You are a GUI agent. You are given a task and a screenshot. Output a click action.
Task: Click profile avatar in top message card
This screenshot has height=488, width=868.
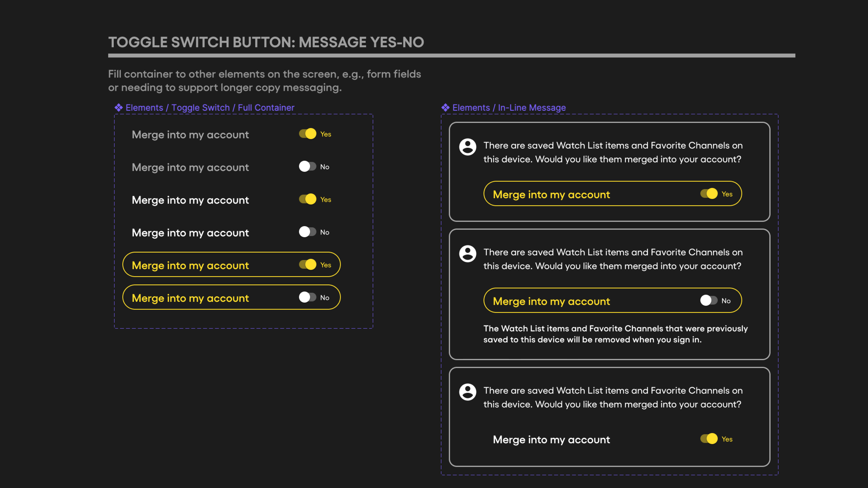point(467,147)
